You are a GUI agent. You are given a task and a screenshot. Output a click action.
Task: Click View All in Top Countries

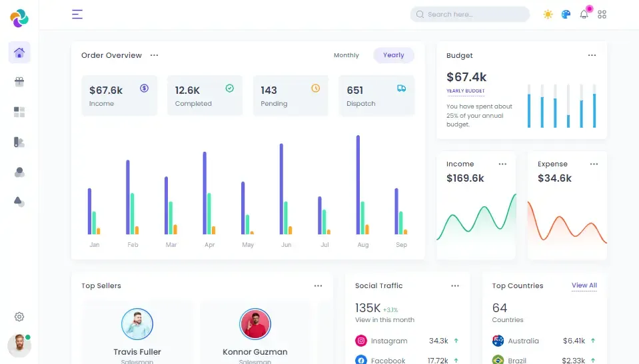click(584, 285)
